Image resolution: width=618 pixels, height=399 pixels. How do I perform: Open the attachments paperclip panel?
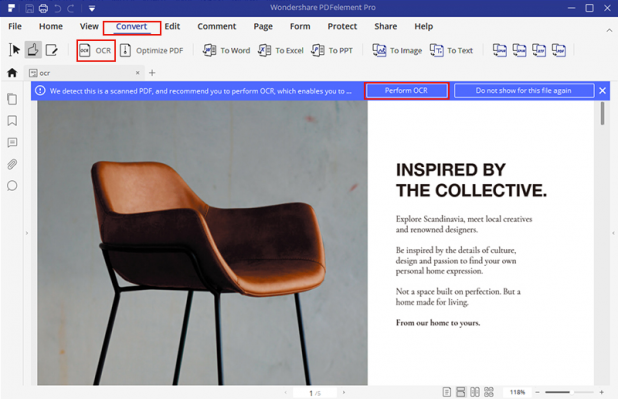(x=12, y=164)
